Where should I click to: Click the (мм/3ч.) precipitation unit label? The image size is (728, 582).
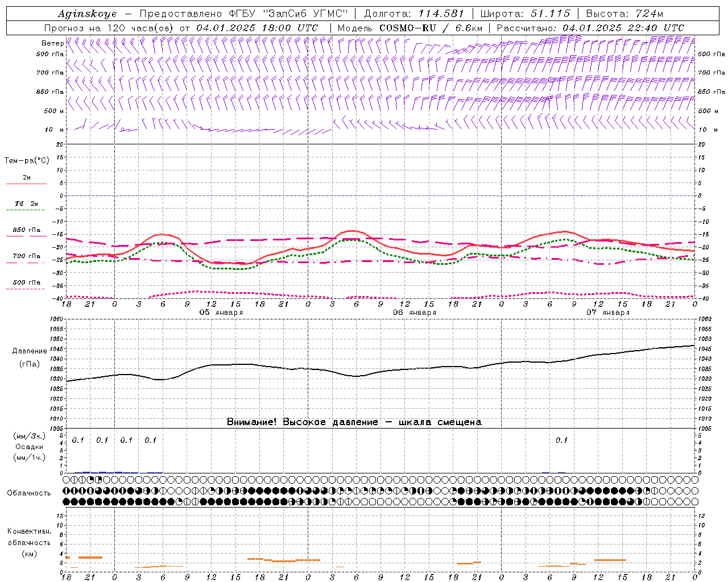(x=30, y=436)
